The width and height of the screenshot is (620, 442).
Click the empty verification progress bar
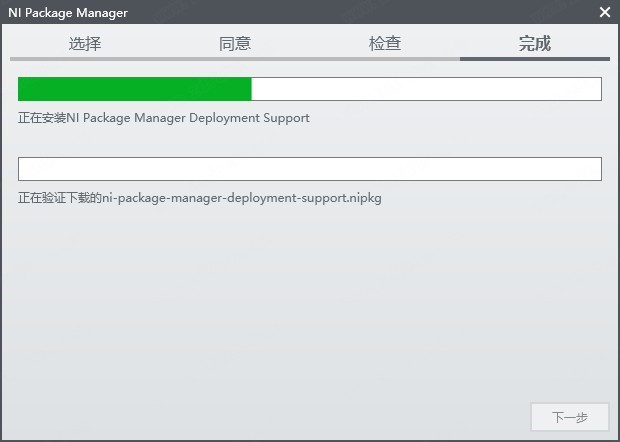point(310,169)
